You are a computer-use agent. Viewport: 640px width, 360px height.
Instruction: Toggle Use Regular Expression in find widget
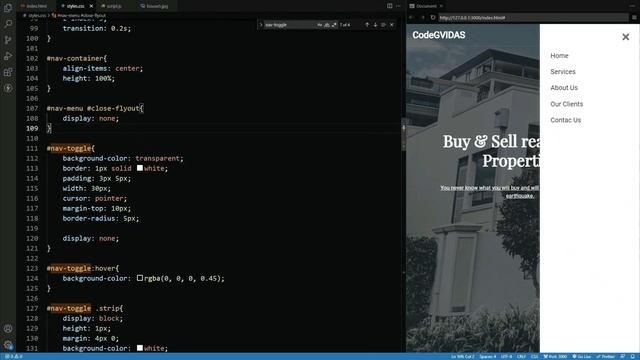click(x=334, y=25)
